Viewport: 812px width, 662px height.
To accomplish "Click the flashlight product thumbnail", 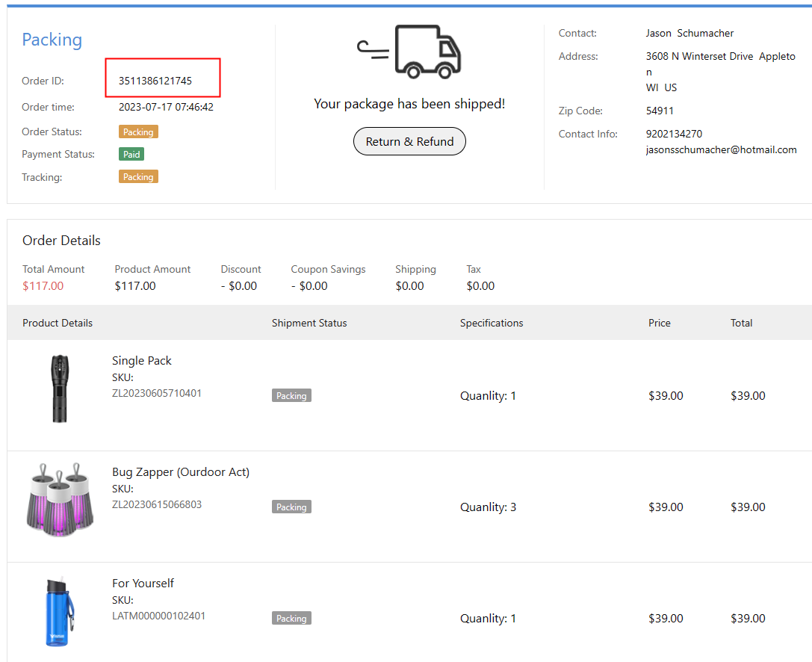I will point(59,389).
